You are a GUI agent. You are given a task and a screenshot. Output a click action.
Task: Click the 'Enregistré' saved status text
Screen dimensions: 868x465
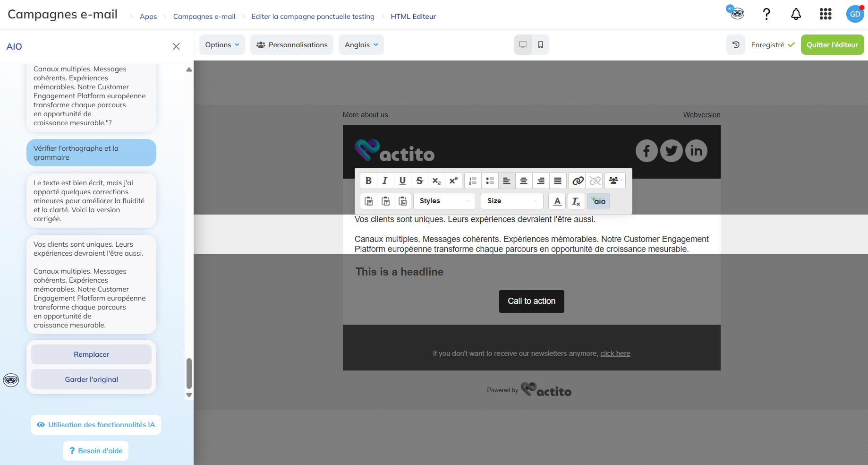tap(767, 45)
